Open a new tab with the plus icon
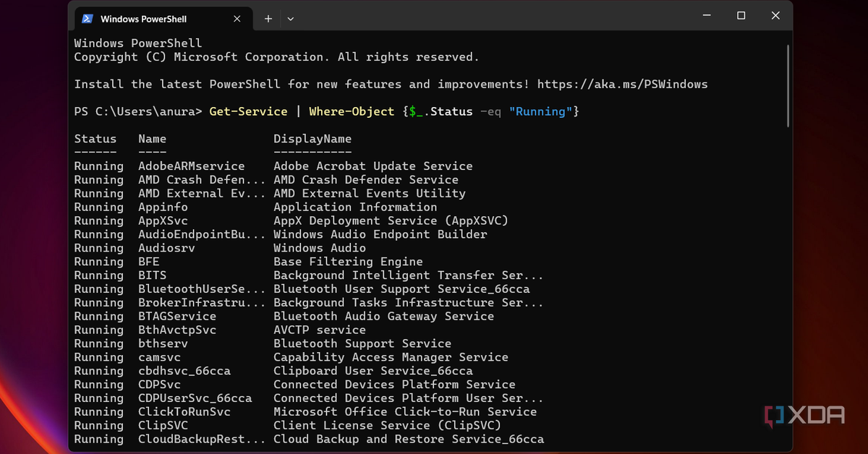This screenshot has width=868, height=454. click(268, 18)
